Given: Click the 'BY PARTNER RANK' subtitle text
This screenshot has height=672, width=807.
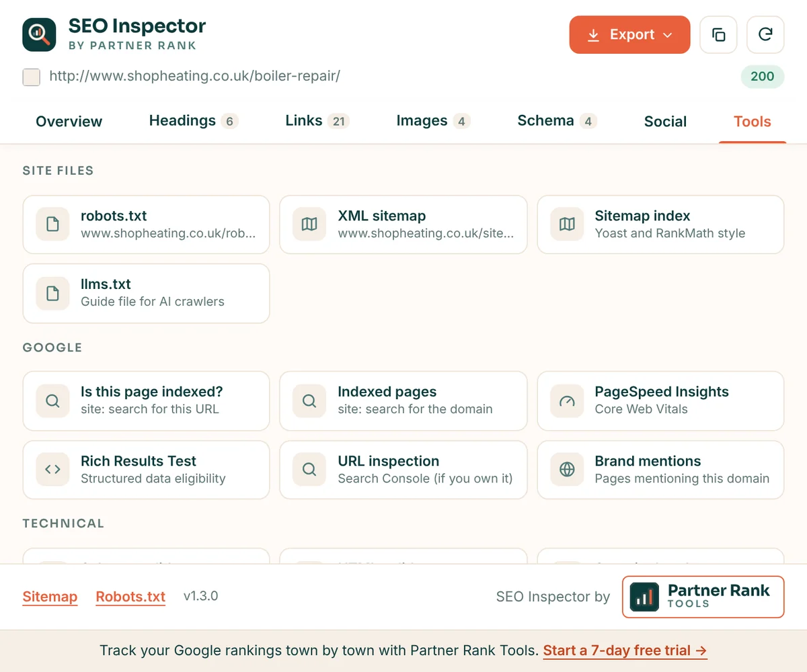Looking at the screenshot, I should point(132,46).
